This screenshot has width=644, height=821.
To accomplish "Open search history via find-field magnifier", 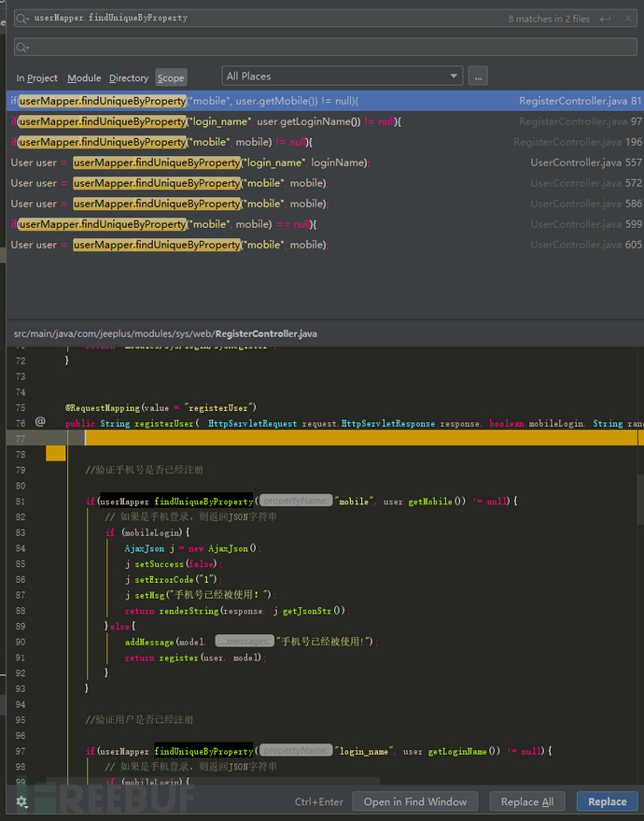I will (x=23, y=19).
